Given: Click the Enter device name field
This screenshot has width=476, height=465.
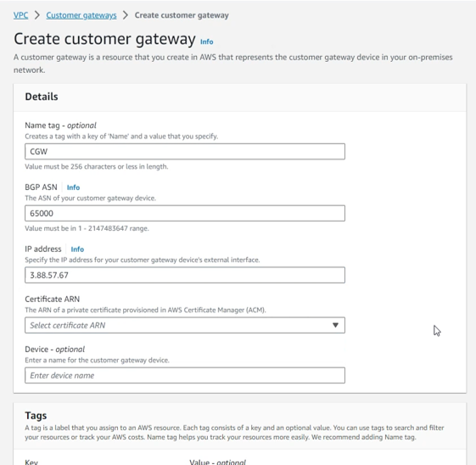Looking at the screenshot, I should [x=185, y=375].
